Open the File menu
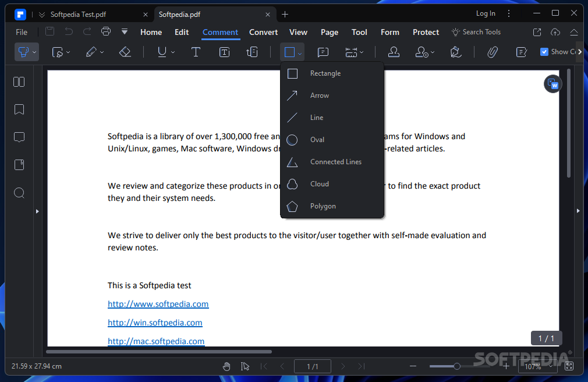Viewport: 588px width, 382px height. (22, 32)
